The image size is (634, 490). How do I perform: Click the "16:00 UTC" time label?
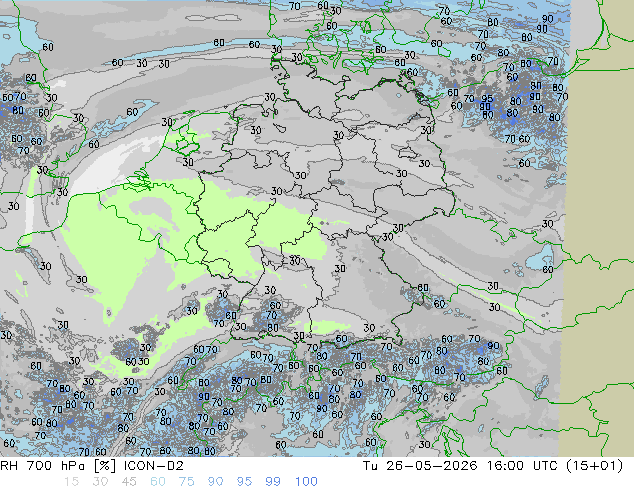point(521,466)
